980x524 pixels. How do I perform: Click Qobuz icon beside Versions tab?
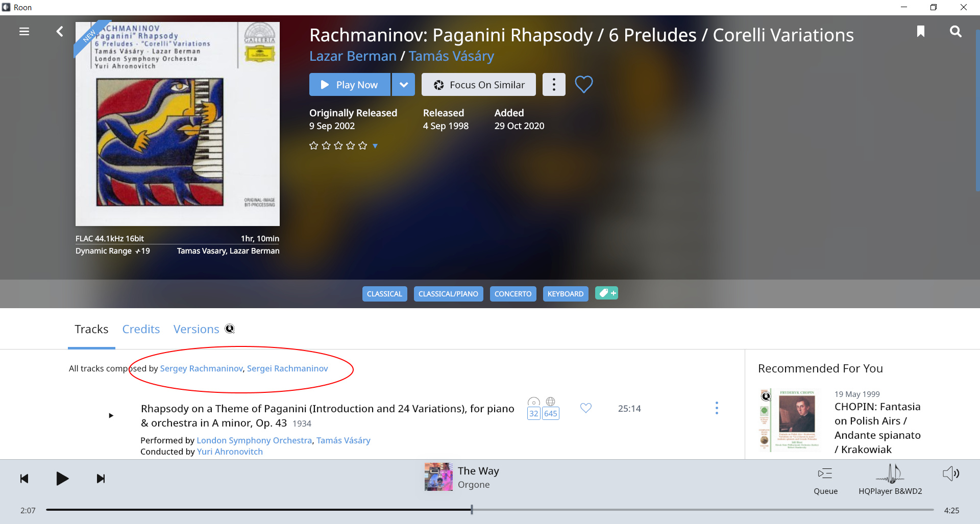(230, 329)
